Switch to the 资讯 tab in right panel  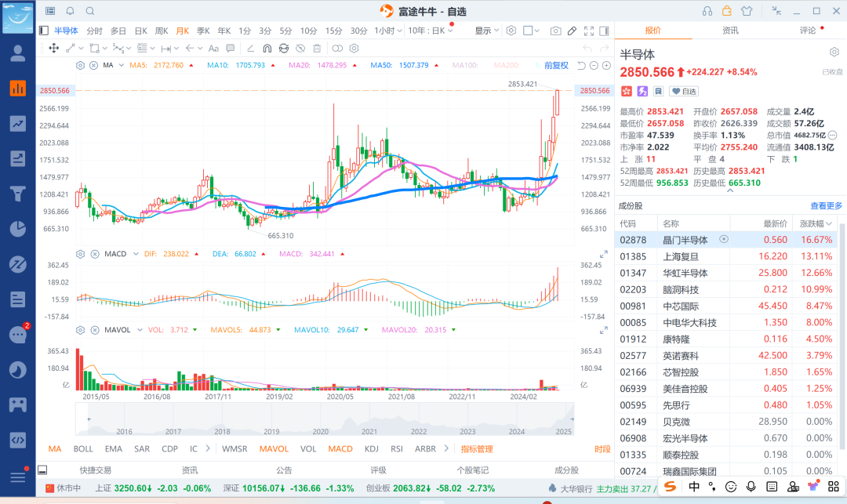pos(730,31)
